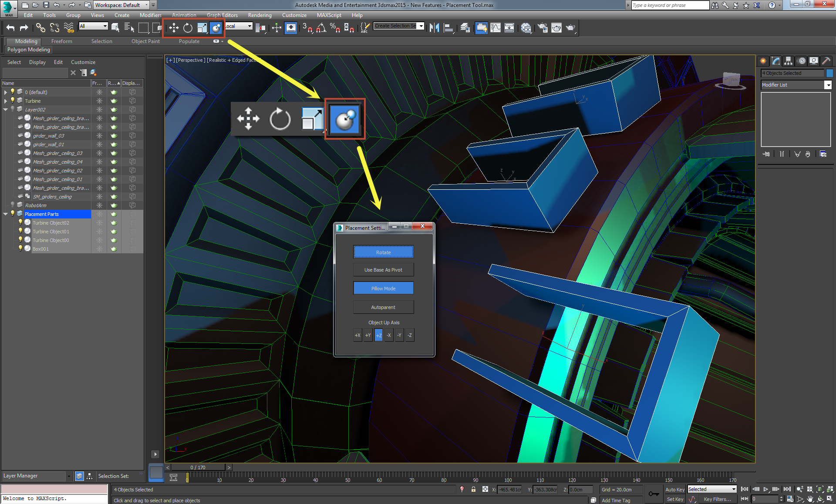
Task: Enable Pillow Mode in Placement Settings
Action: 383,289
